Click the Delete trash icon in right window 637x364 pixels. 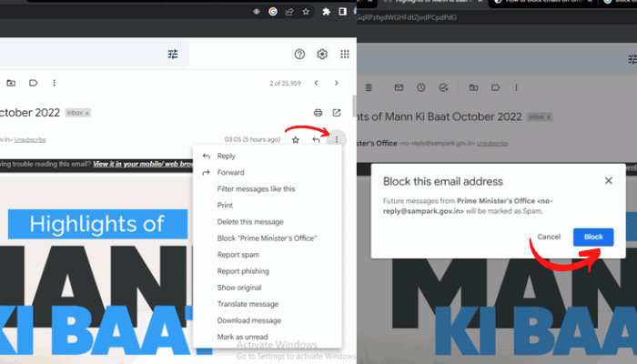(x=369, y=87)
